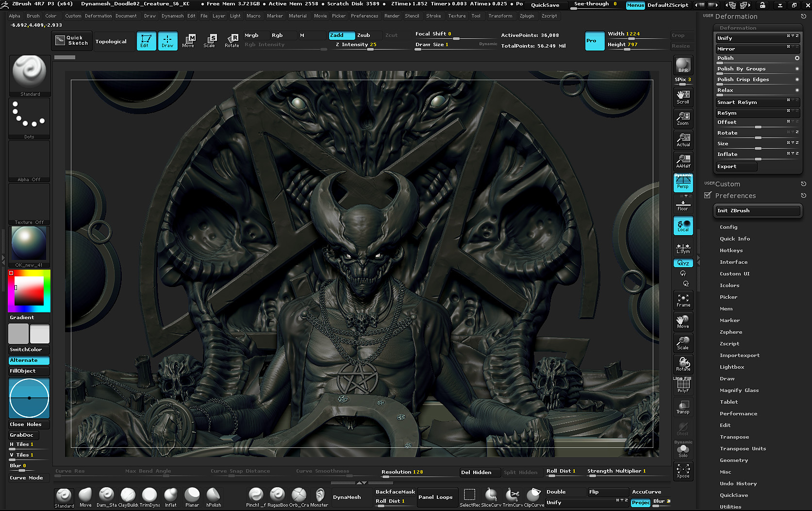Open the Dots stroke selector
This screenshot has width=812, height=511.
(x=29, y=119)
